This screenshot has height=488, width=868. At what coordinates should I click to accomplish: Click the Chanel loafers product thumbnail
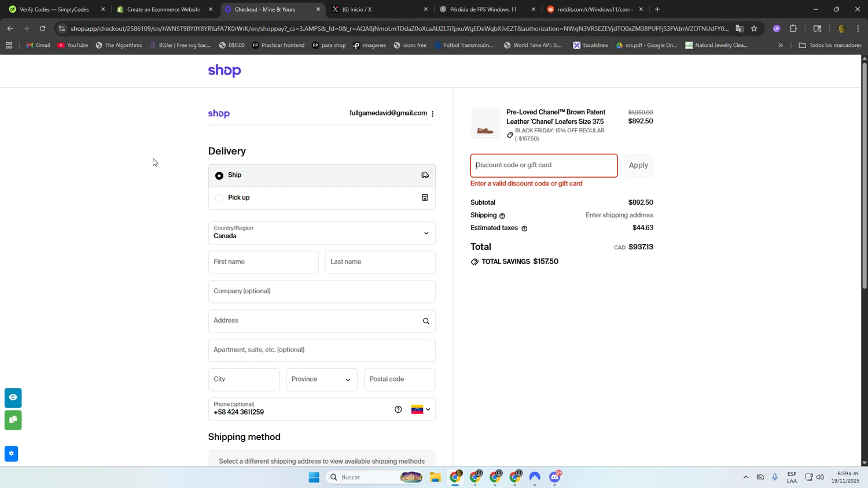(485, 123)
